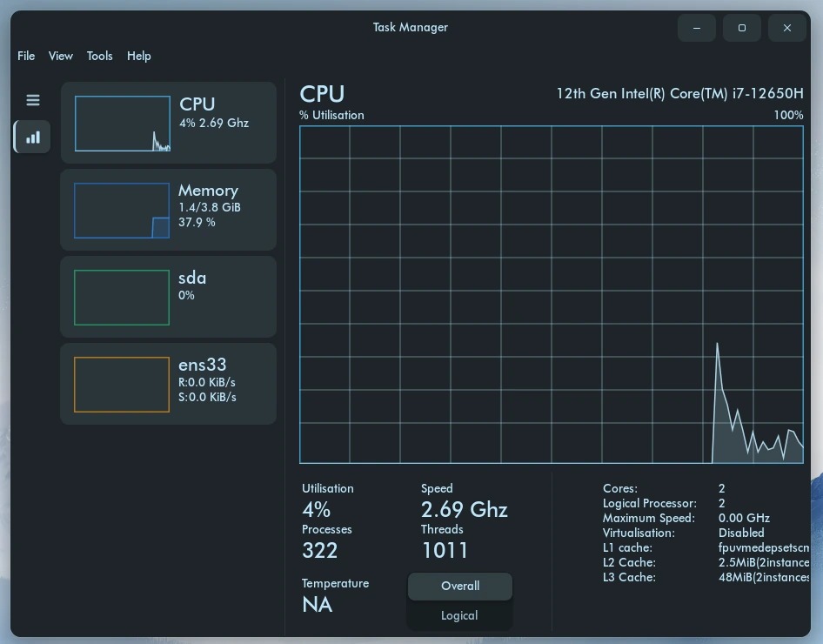Select the CPU resource card
The image size is (823, 644).
(169, 123)
